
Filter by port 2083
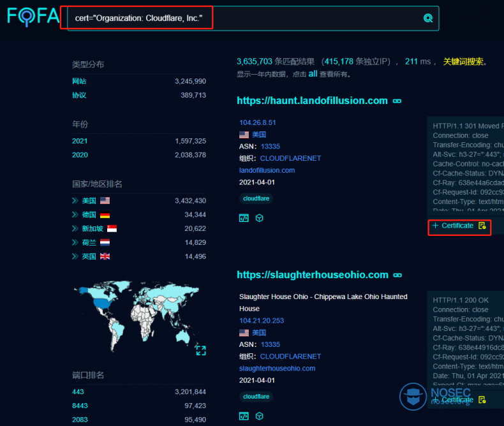(80, 420)
